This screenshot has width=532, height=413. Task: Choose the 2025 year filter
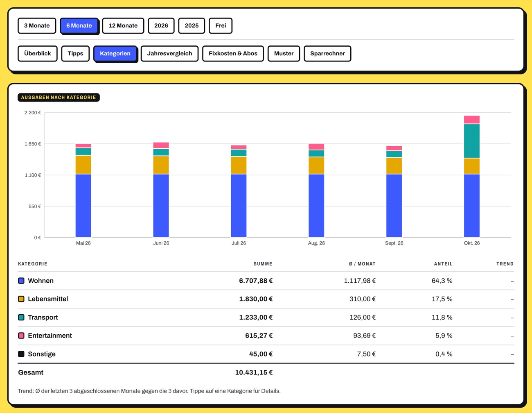192,25
